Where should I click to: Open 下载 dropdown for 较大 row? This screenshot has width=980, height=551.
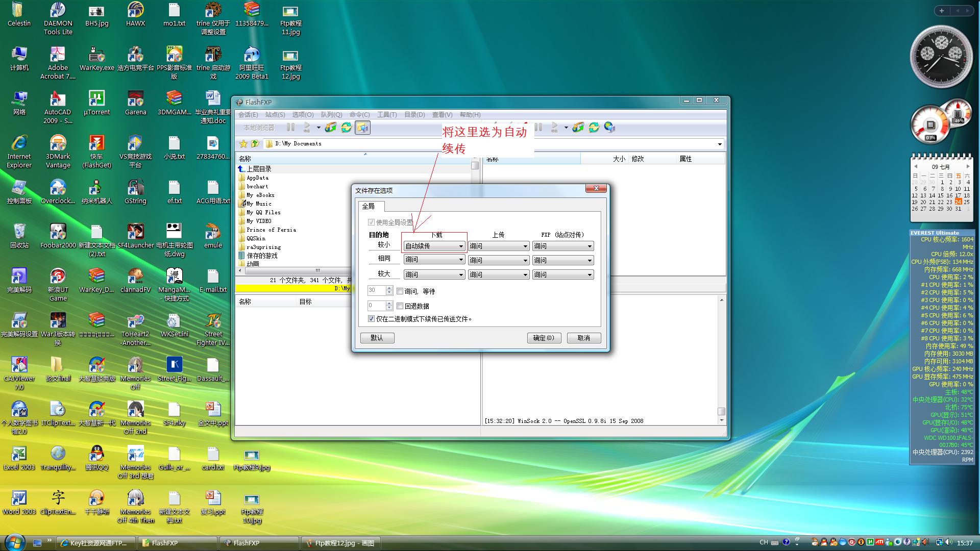(x=434, y=274)
